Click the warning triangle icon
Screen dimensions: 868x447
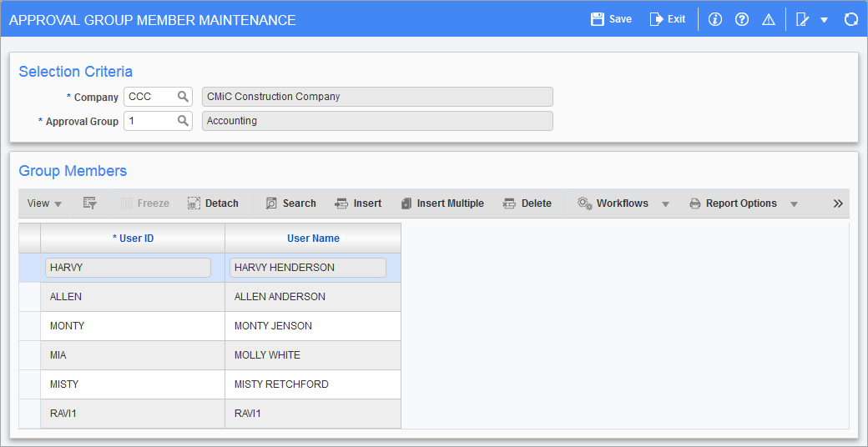click(768, 19)
